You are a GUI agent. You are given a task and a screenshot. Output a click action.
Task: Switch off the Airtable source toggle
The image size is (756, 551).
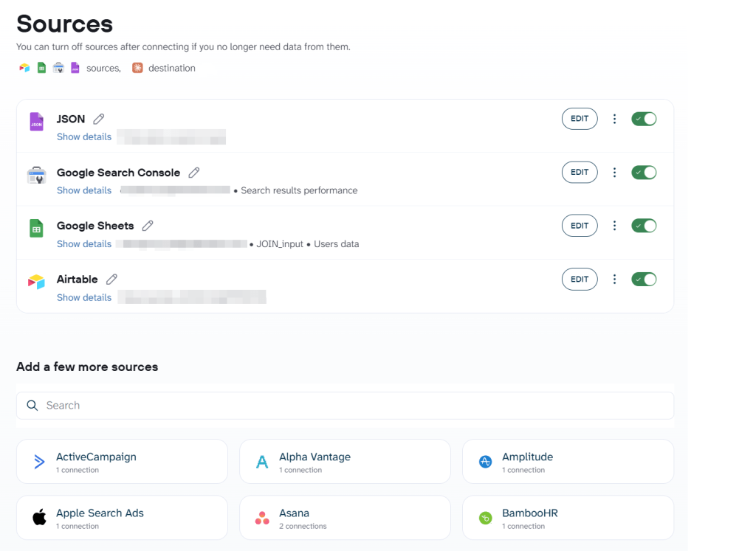coord(644,279)
